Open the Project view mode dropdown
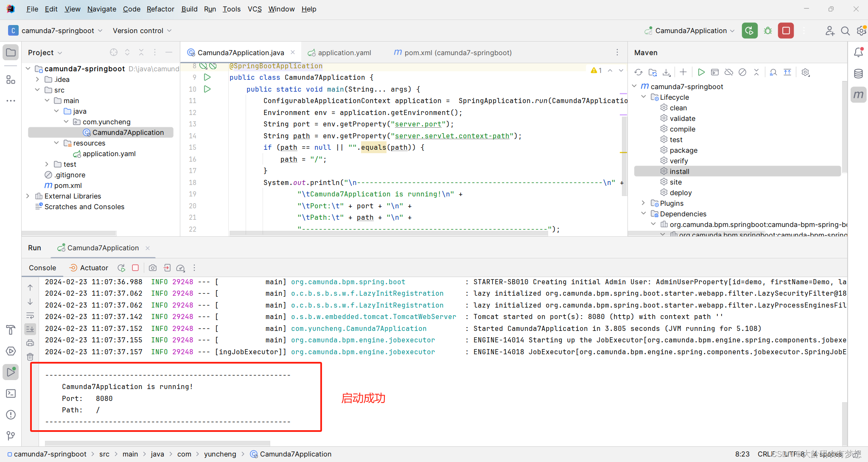Screen dimensions: 868x462 [x=45, y=53]
